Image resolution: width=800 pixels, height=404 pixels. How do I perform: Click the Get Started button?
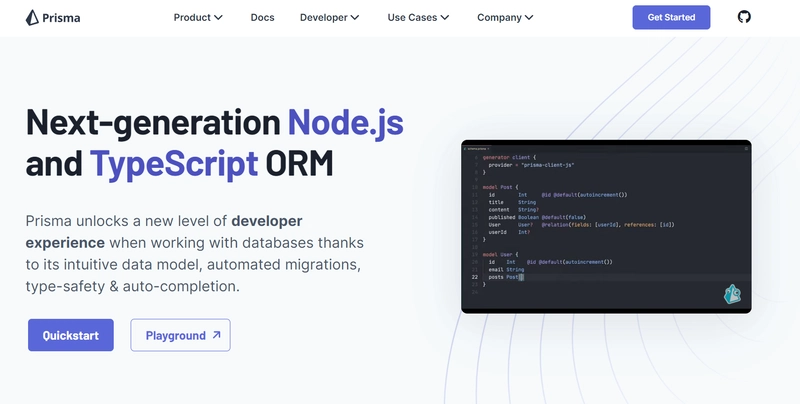click(x=671, y=17)
